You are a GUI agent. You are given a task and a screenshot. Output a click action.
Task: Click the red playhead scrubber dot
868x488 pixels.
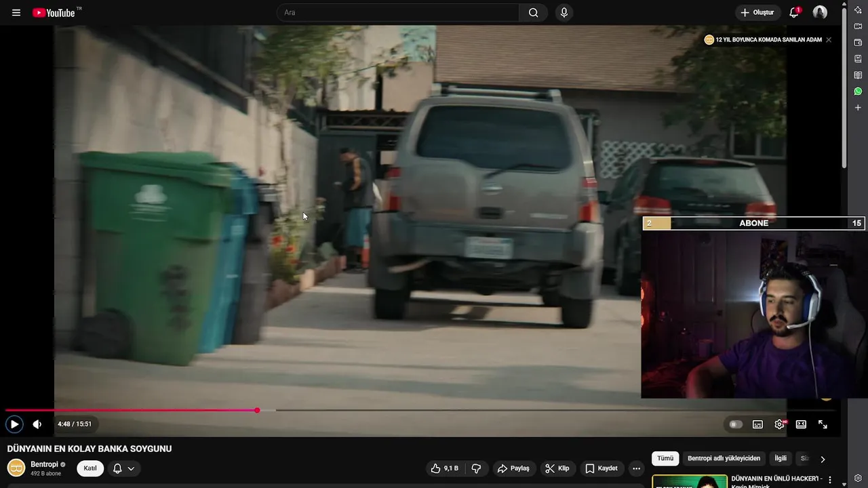pos(257,410)
